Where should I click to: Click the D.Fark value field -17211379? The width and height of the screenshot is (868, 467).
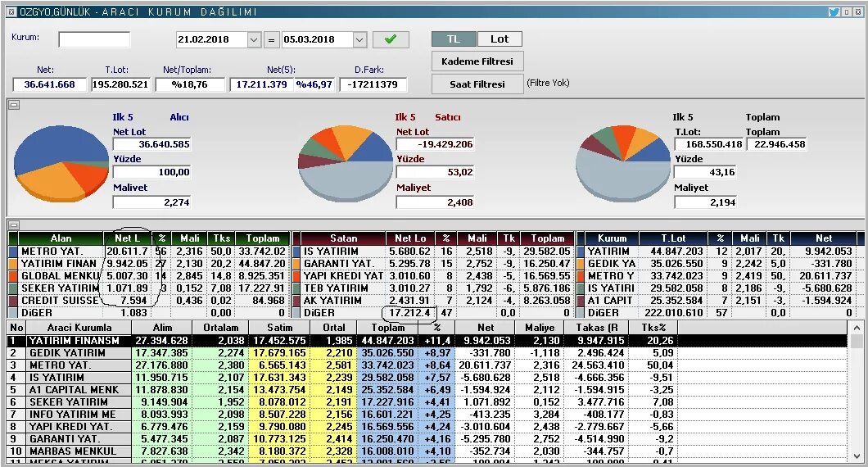(x=373, y=84)
